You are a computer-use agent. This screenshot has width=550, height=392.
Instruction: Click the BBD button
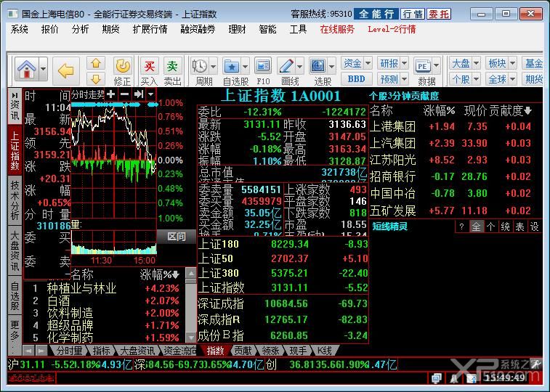(x=357, y=79)
